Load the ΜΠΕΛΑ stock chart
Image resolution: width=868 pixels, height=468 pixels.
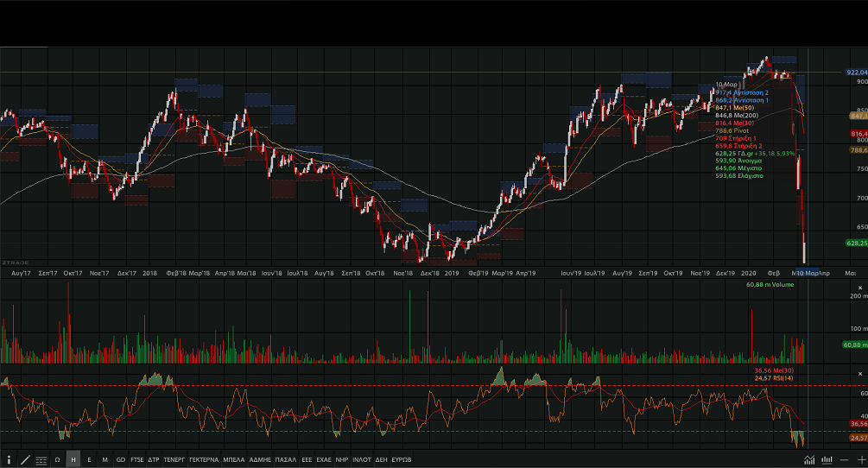click(x=233, y=459)
